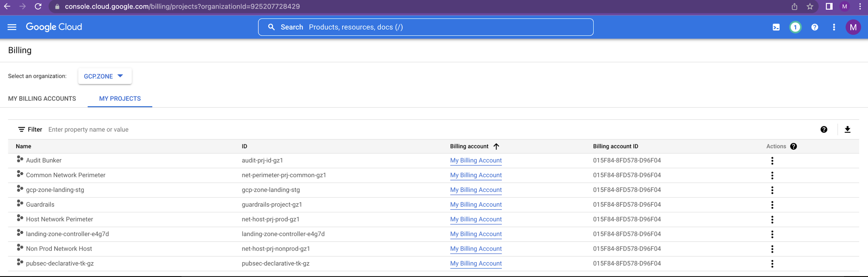Image resolution: width=868 pixels, height=277 pixels.
Task: Open notifications showing one alert
Action: point(795,27)
